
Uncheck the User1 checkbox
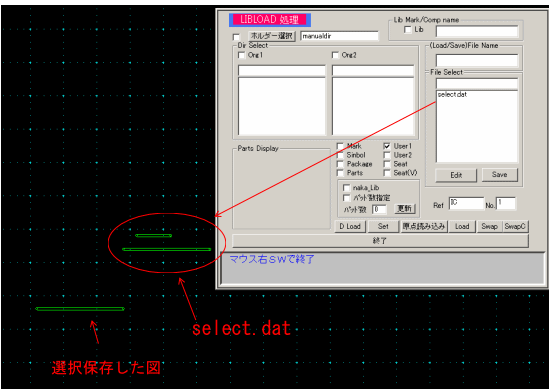[x=387, y=146]
